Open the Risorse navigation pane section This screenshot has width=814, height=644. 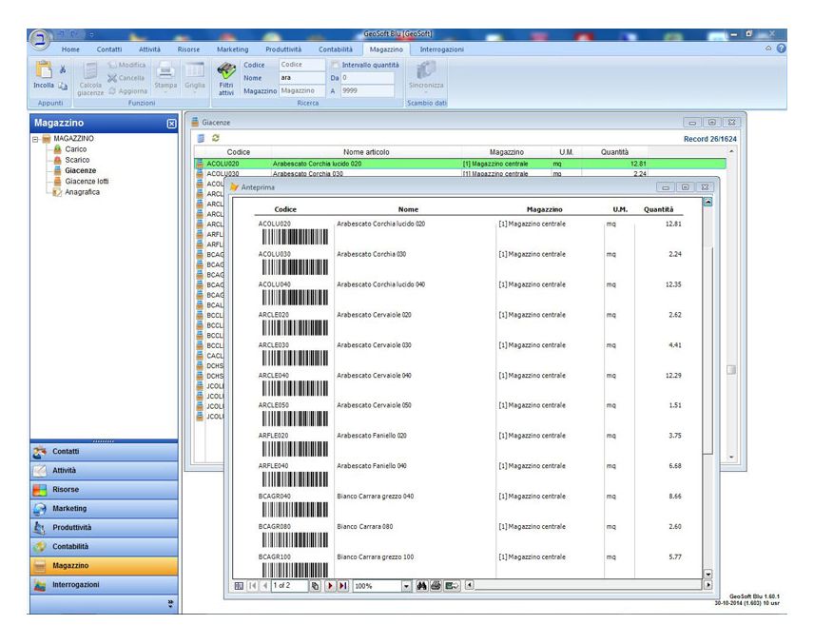(104, 490)
